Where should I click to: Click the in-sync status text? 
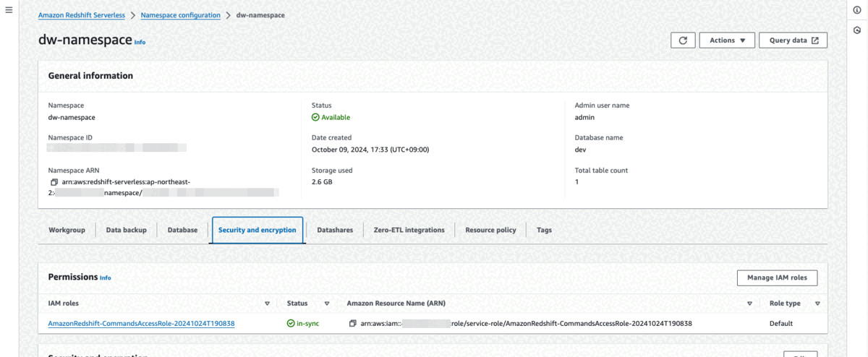coord(307,324)
